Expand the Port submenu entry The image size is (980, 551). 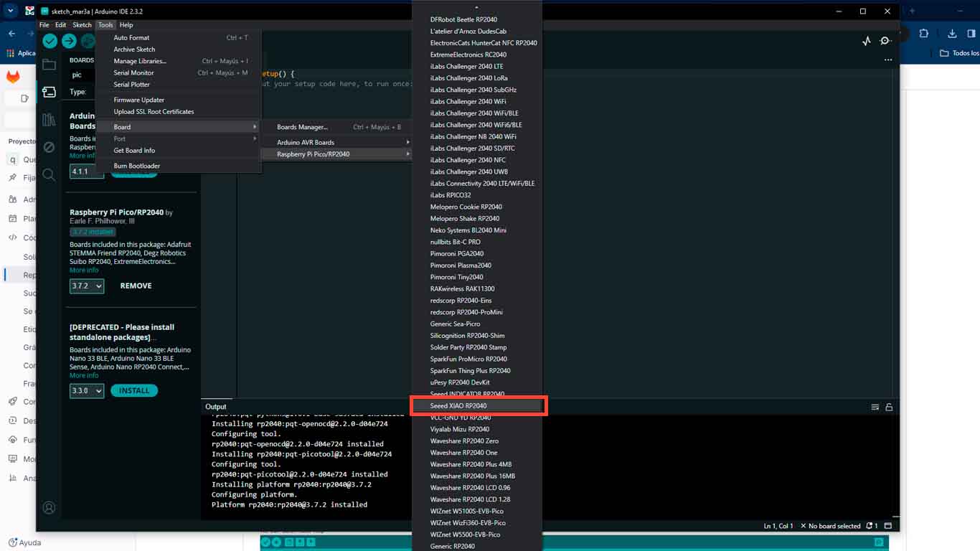click(178, 138)
